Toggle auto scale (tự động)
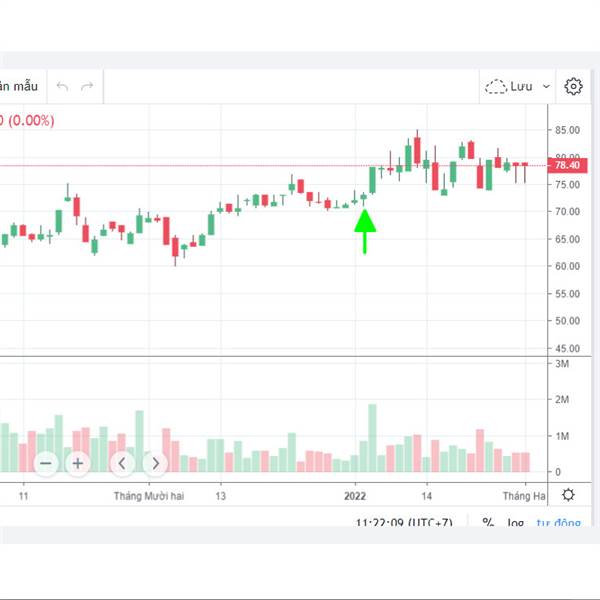This screenshot has width=600, height=600. [557, 522]
